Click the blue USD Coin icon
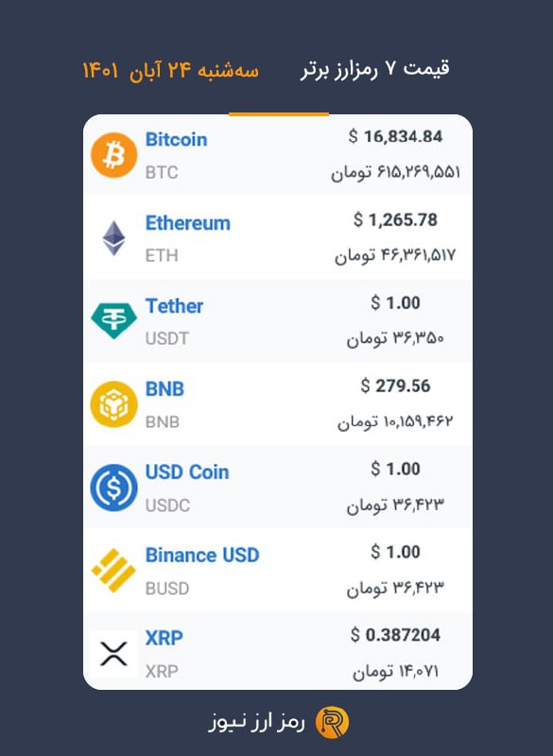The height and width of the screenshot is (756, 553). (113, 488)
